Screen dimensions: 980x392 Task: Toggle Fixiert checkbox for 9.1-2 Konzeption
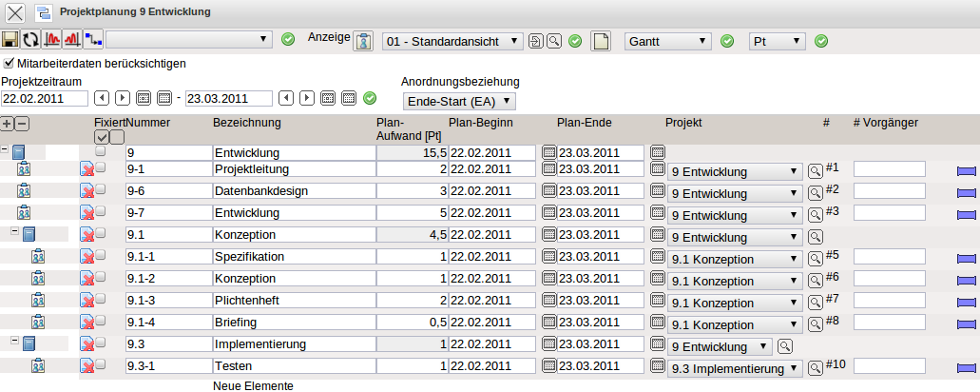101,276
